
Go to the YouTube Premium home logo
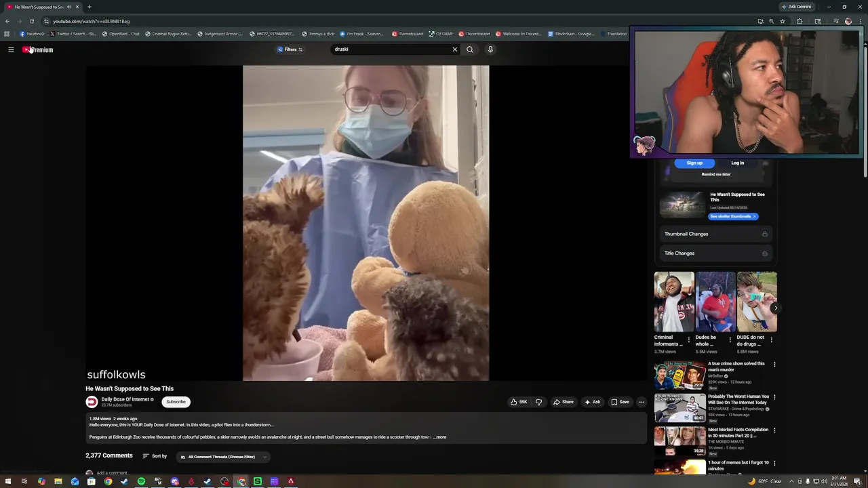tap(37, 49)
